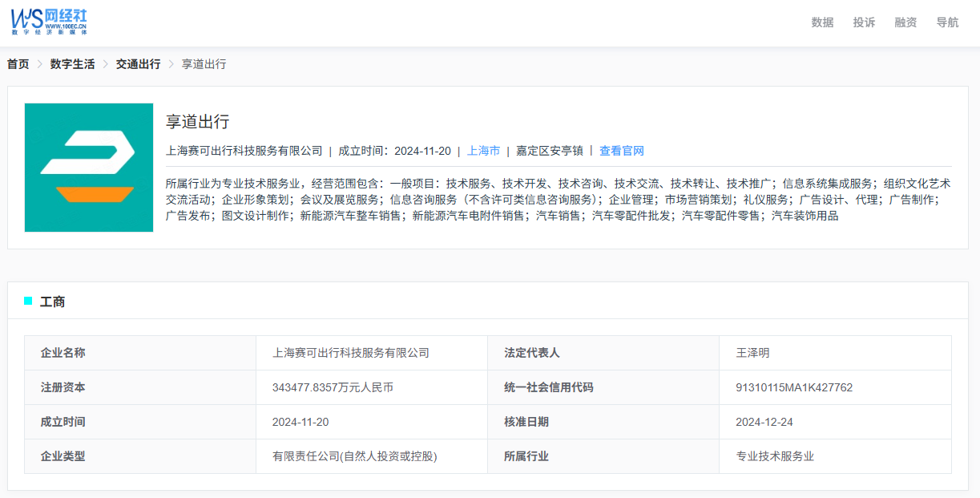This screenshot has height=498, width=980.
Task: Click the 享道出行 company logo thumbnail
Action: pos(89,168)
